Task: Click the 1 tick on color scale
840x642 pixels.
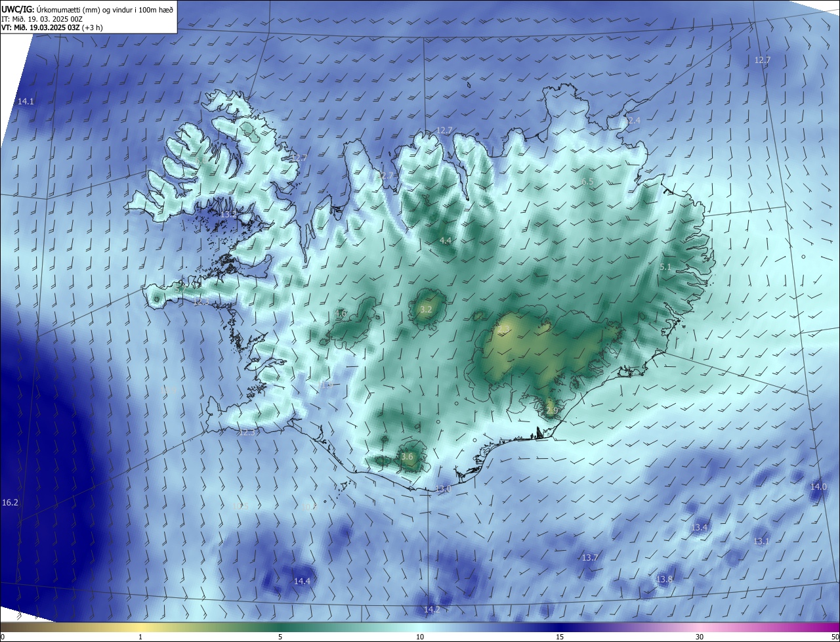Action: click(x=140, y=637)
